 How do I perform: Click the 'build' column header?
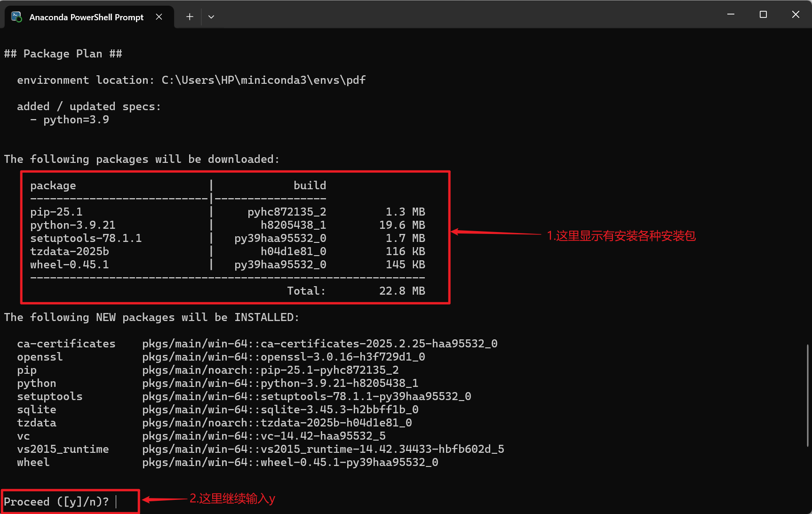click(x=310, y=185)
